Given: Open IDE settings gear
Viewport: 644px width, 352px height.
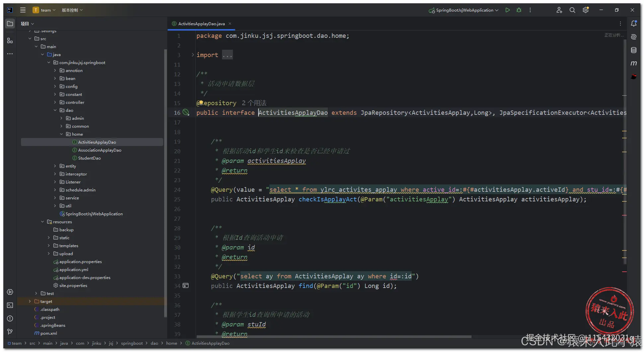Looking at the screenshot, I should (586, 10).
